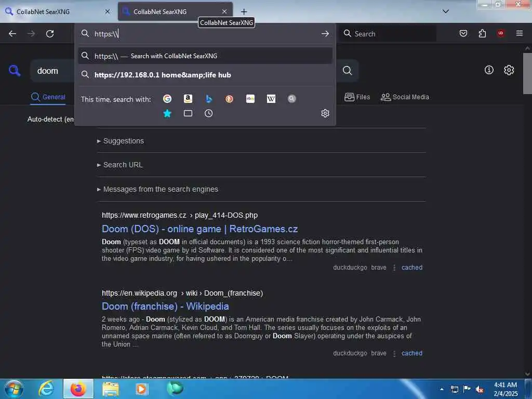Image resolution: width=532 pixels, height=399 pixels.
Task: Search in Bookmarks via the star icon
Action: click(x=167, y=113)
